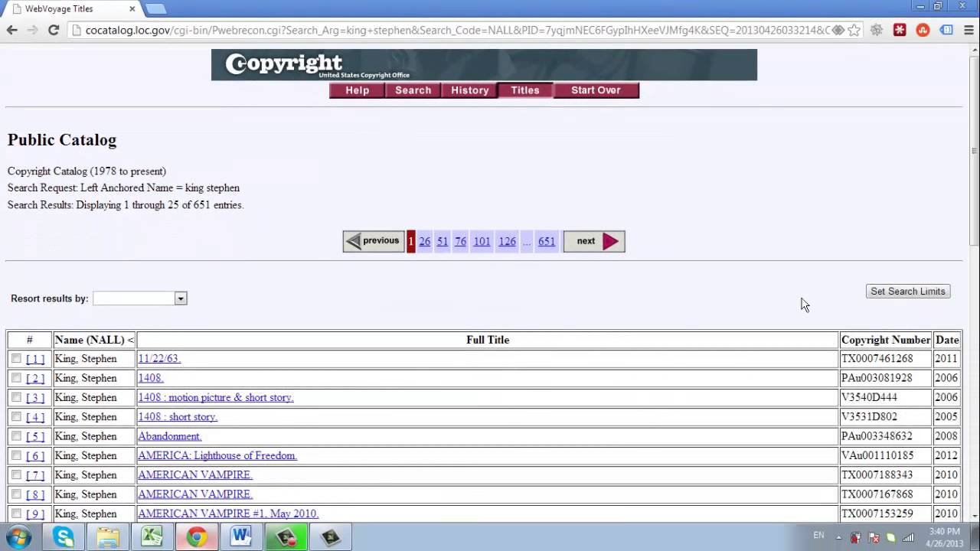Switch to Chrome in the taskbar

pos(197,537)
